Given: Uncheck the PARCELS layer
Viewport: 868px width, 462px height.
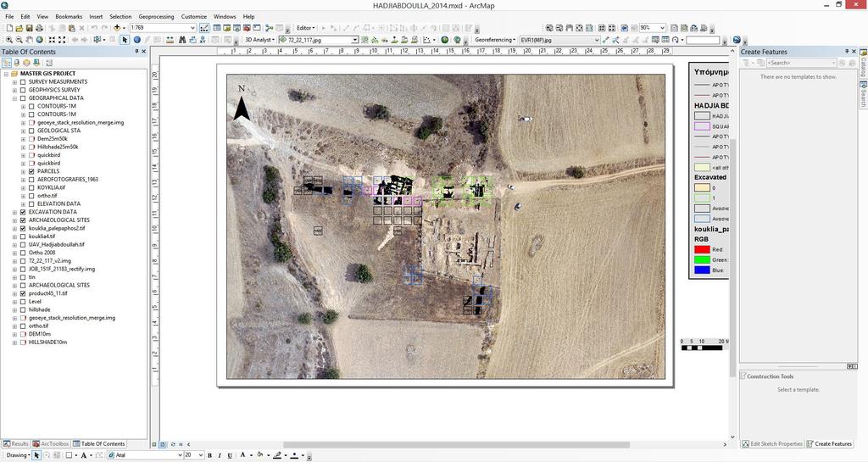Looking at the screenshot, I should tap(31, 171).
